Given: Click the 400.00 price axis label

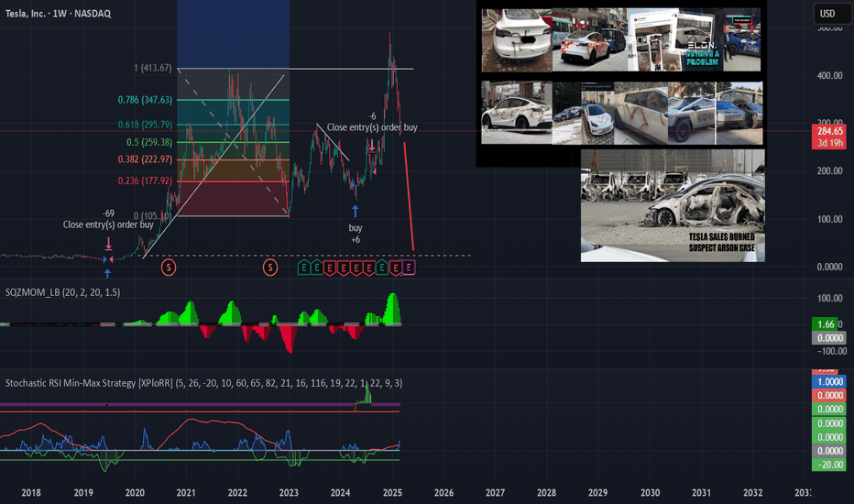Looking at the screenshot, I should point(829,76).
